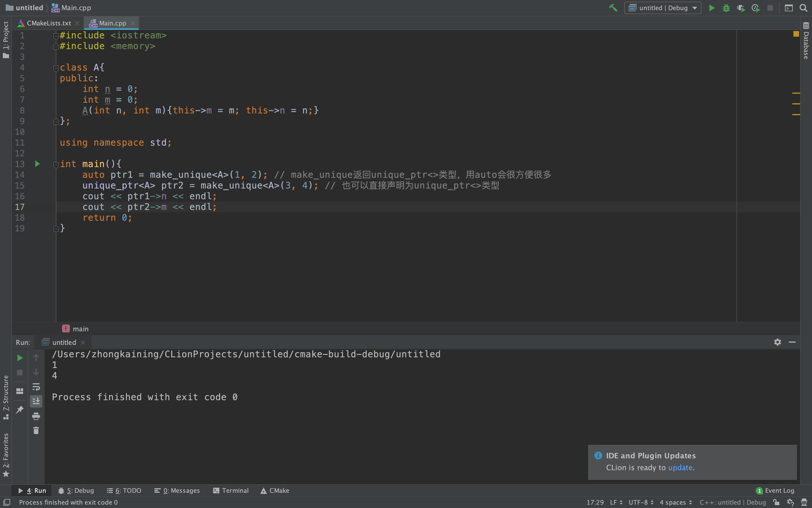Click the Main.cpp breadcrumb in the navigation bar

(71, 8)
